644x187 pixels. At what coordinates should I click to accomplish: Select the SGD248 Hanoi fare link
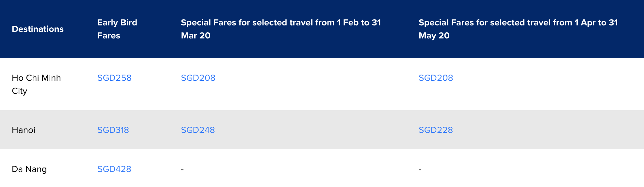tap(198, 130)
